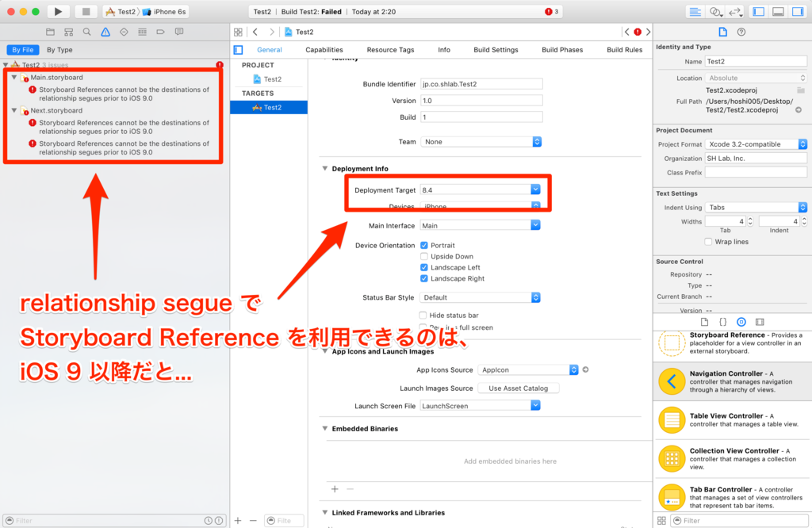
Task: Increase the Tab width stepper
Action: (750, 219)
